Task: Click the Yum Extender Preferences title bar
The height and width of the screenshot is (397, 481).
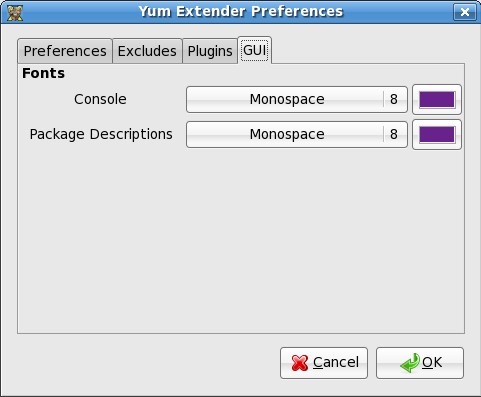Action: 241,12
